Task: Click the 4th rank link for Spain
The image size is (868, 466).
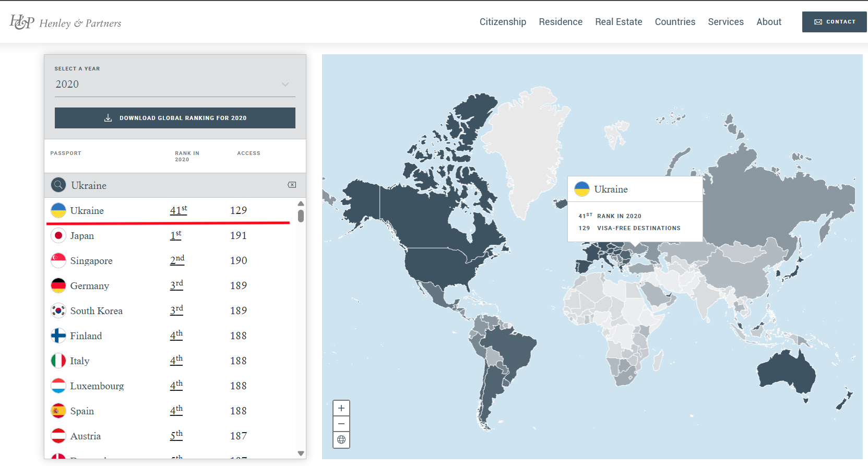Action: coord(176,411)
